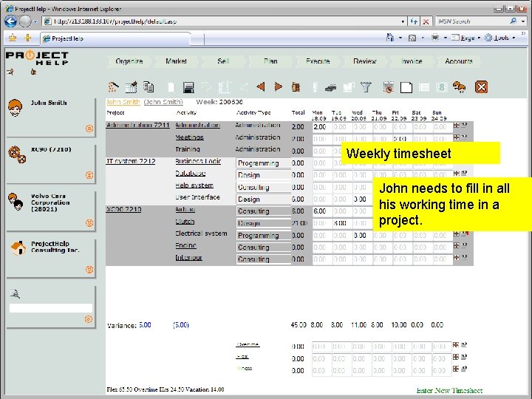
Task: Click the orange books icon after arrows
Action: point(296,87)
